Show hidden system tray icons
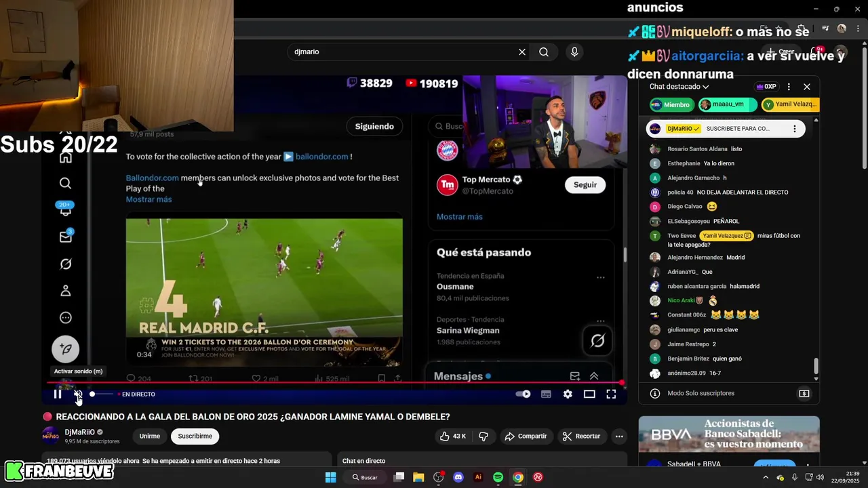This screenshot has height=488, width=868. pos(766,477)
